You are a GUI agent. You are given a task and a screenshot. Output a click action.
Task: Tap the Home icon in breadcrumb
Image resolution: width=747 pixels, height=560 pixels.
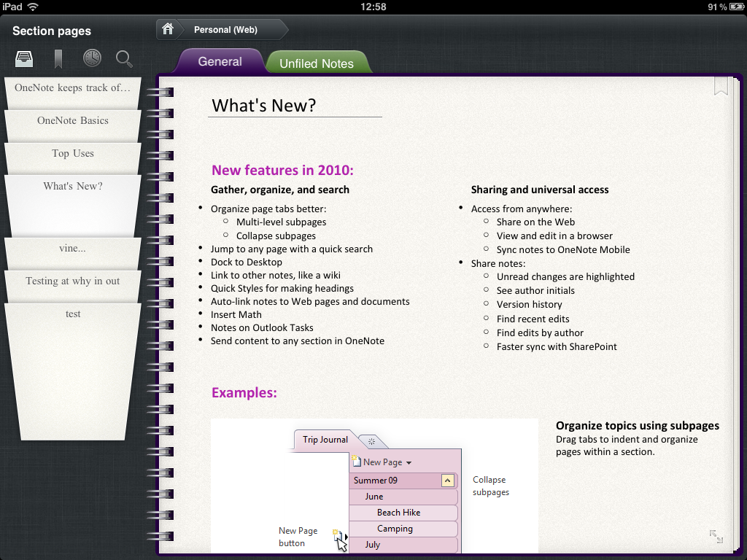point(167,29)
